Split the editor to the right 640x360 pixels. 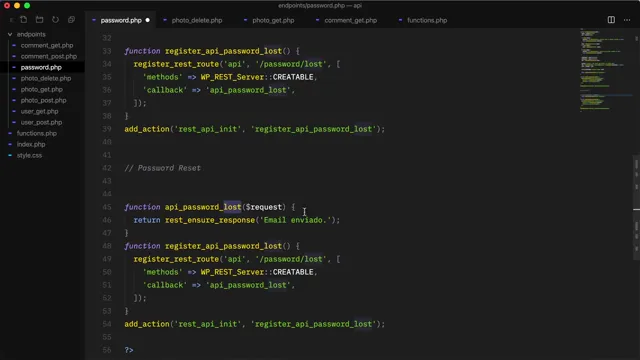click(611, 20)
